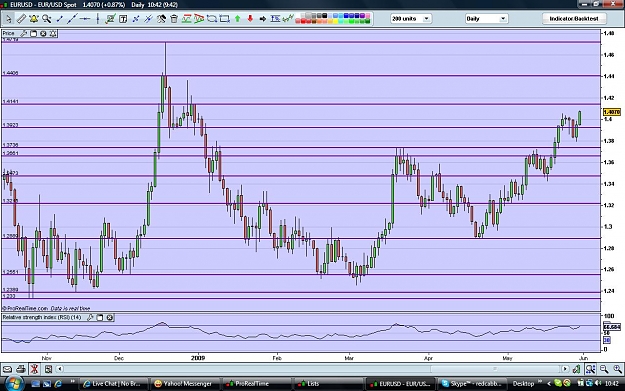Click the printer icon

pyautogui.click(x=21, y=369)
